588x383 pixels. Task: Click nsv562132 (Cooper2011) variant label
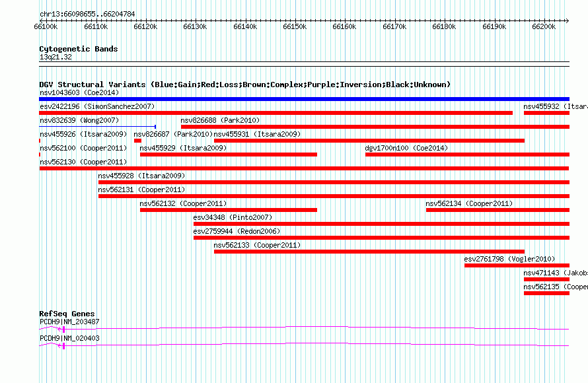pyautogui.click(x=183, y=203)
